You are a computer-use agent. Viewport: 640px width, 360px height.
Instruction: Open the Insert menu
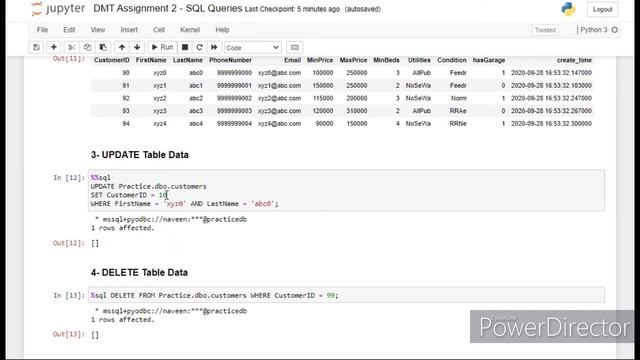coord(129,30)
